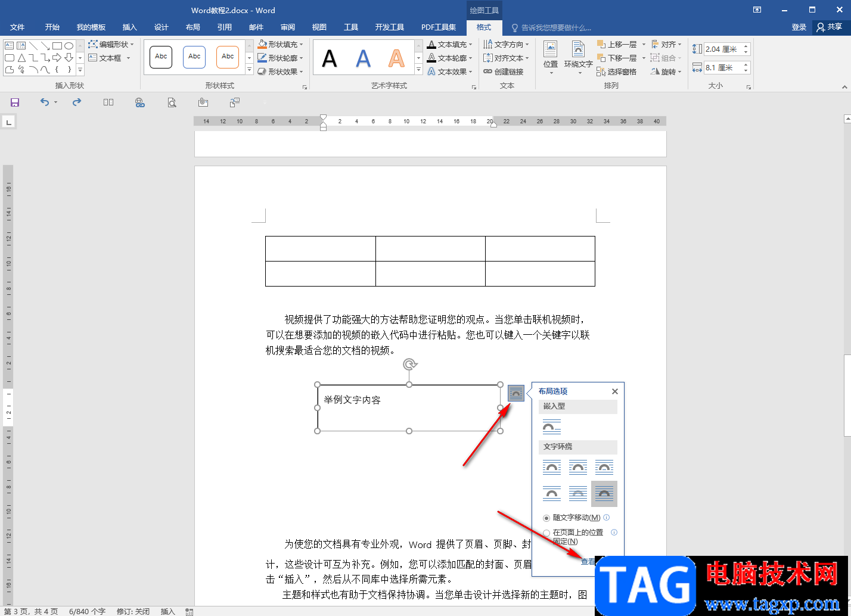
Task: Click 共享 (Share) button
Action: point(830,27)
